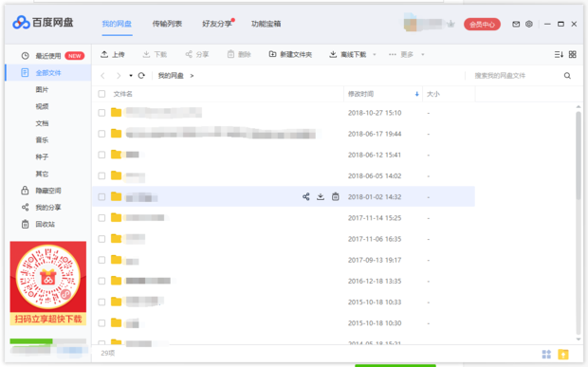Check the folder row dated 2018-06-12

[x=101, y=155]
